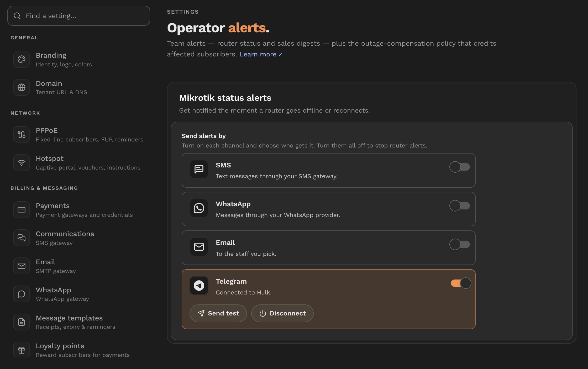588x369 pixels.
Task: Enable the SMS alerts toggle
Action: click(460, 167)
